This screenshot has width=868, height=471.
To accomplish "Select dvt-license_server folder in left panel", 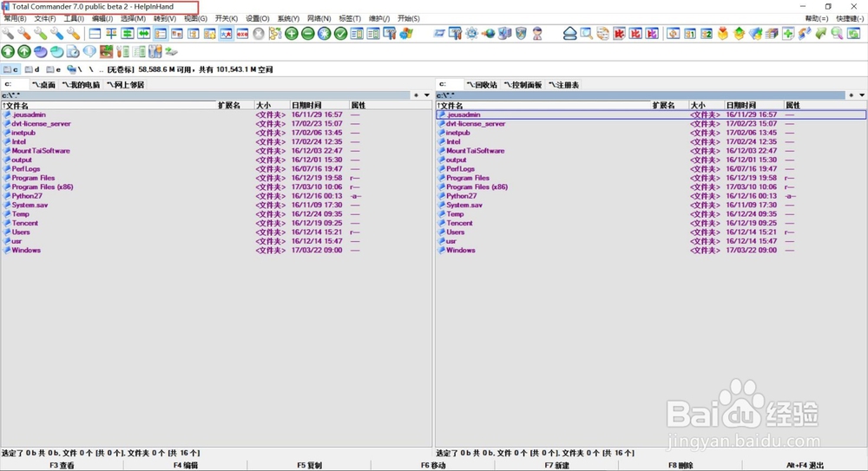I will (x=216, y=124).
